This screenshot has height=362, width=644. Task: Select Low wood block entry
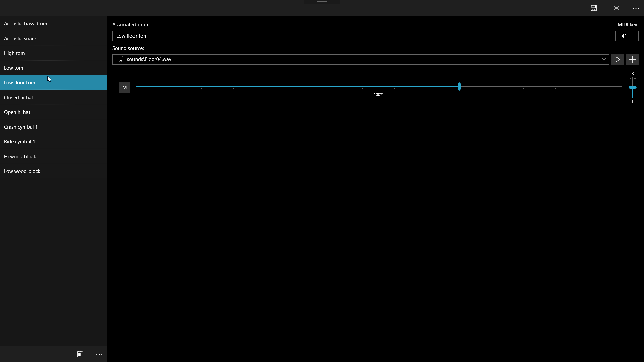(x=22, y=171)
